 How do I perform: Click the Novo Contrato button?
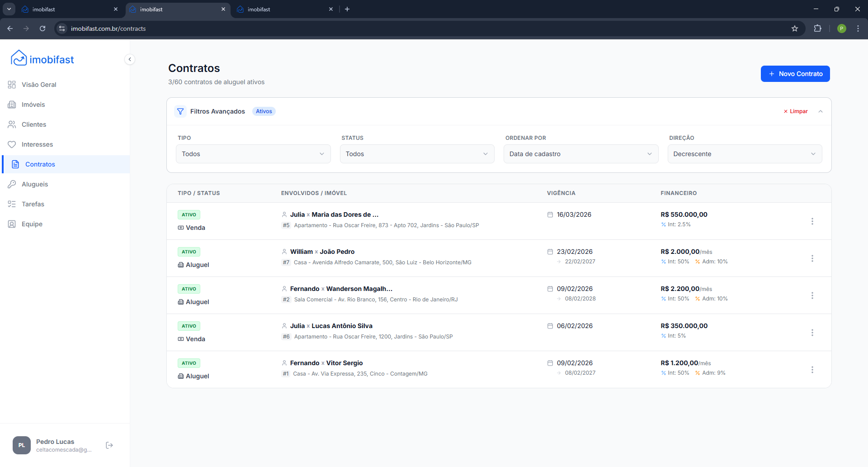point(795,74)
